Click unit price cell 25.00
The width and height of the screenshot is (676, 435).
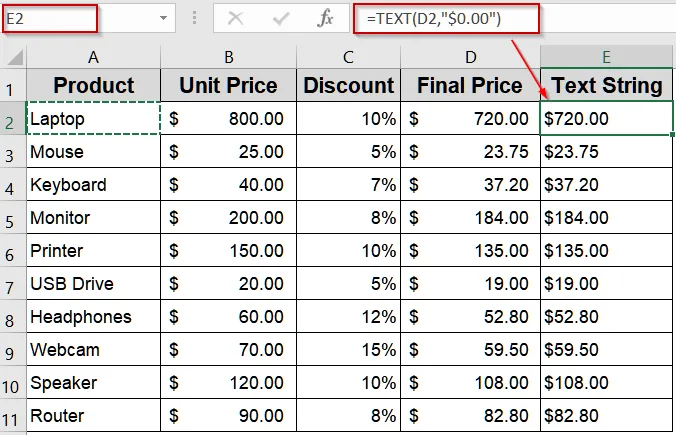[228, 151]
